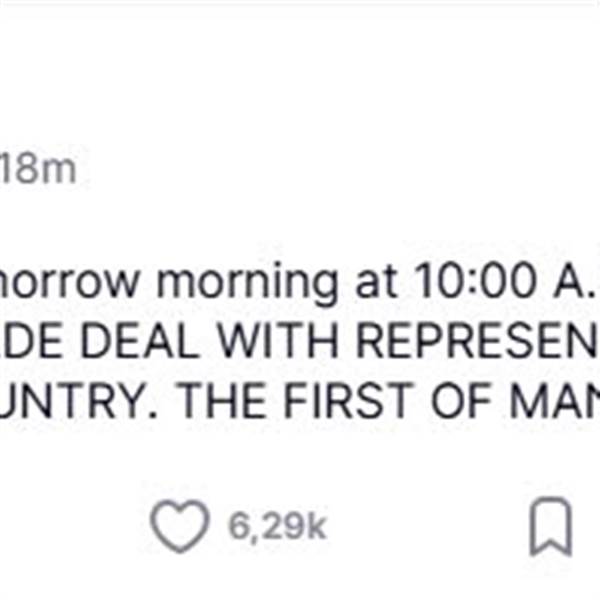The image size is (600, 600).
Task: Open the 6,29k likes count
Action: tap(277, 527)
